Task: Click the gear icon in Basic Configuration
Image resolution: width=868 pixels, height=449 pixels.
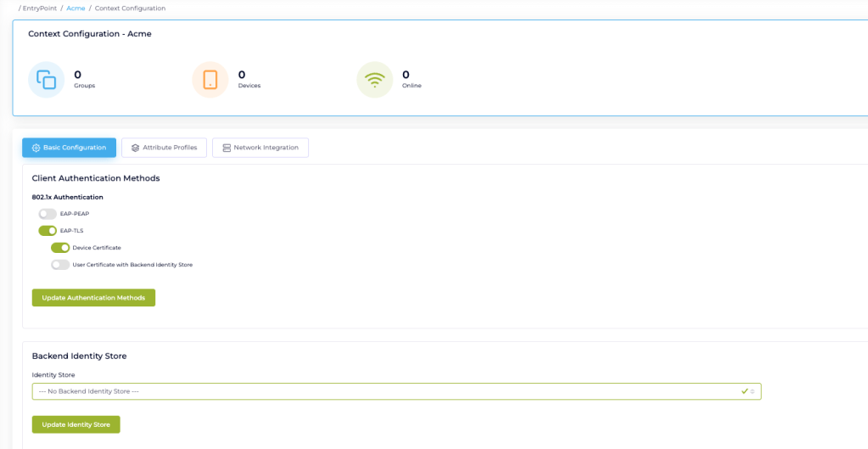Action: tap(36, 148)
